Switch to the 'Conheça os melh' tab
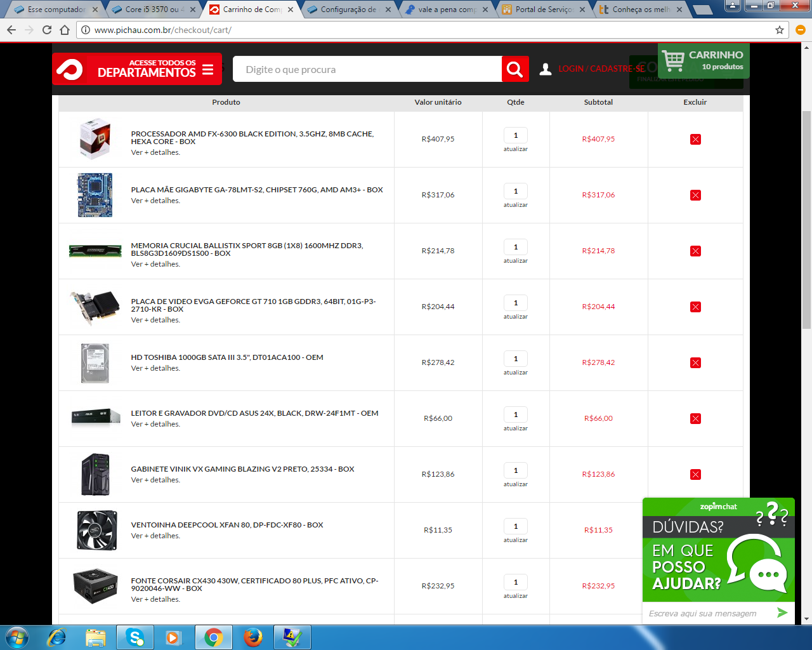Viewport: 812px width, 650px height. point(641,10)
